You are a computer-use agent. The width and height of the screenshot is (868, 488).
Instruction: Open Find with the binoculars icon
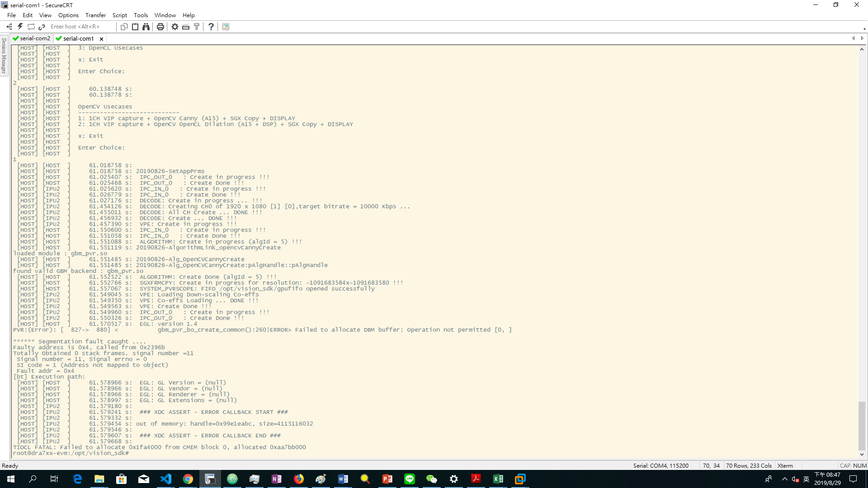146,27
